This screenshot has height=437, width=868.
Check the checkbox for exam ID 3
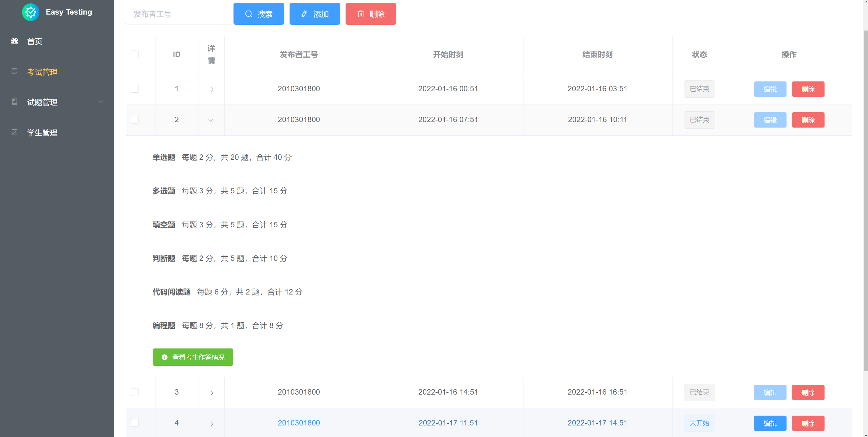(135, 392)
